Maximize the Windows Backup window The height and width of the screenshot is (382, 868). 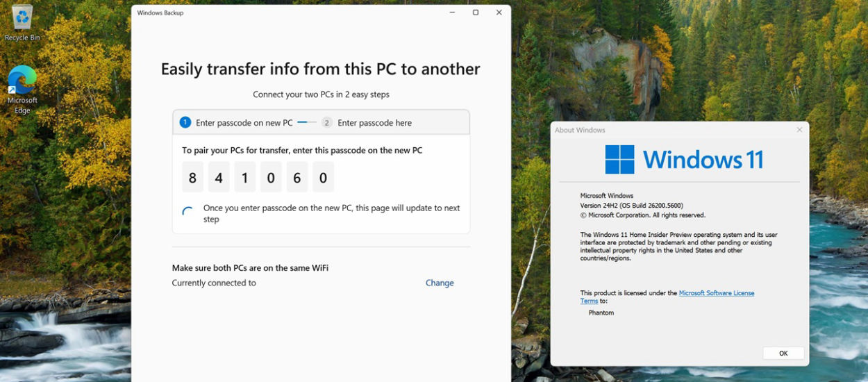[476, 13]
